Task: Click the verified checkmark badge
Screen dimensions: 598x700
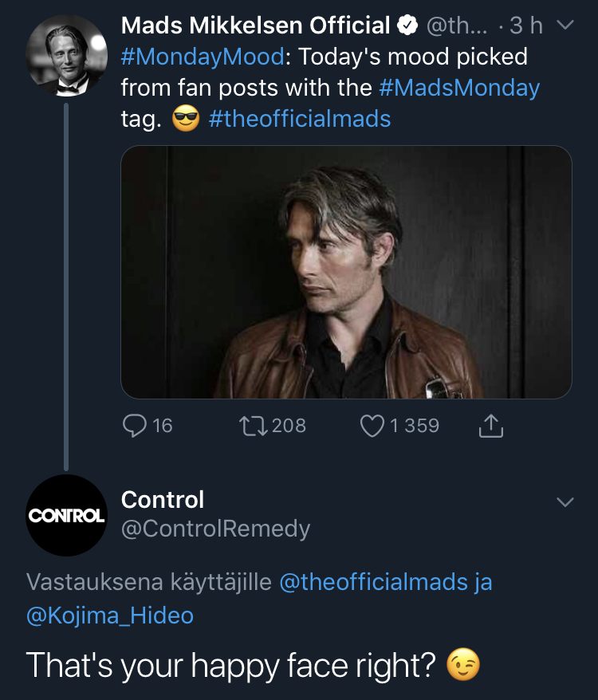Action: (x=408, y=26)
